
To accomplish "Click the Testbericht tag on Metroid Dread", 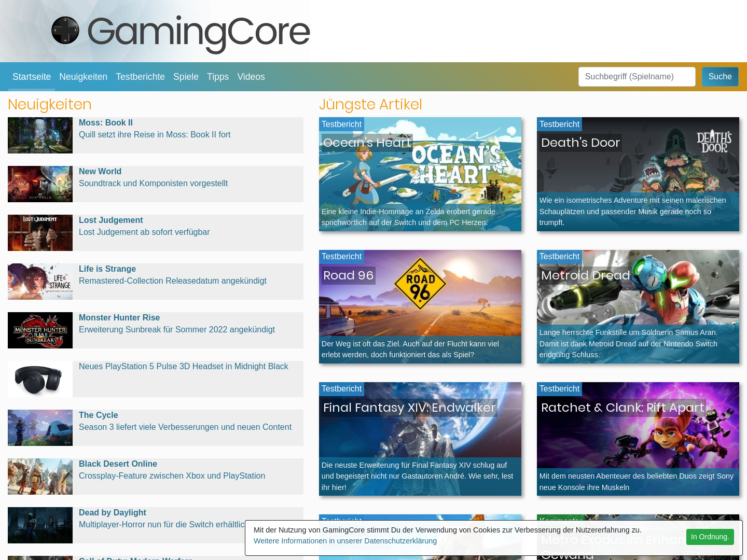I will [x=559, y=257].
